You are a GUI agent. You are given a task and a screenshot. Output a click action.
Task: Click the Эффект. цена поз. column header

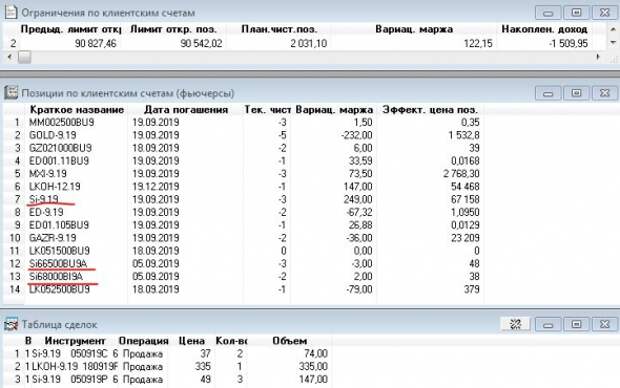430,110
